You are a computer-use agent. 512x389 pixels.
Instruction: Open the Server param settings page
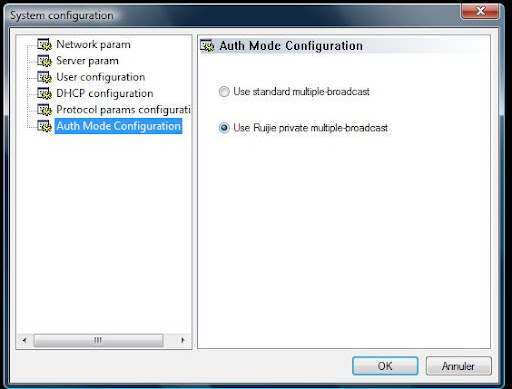87,61
